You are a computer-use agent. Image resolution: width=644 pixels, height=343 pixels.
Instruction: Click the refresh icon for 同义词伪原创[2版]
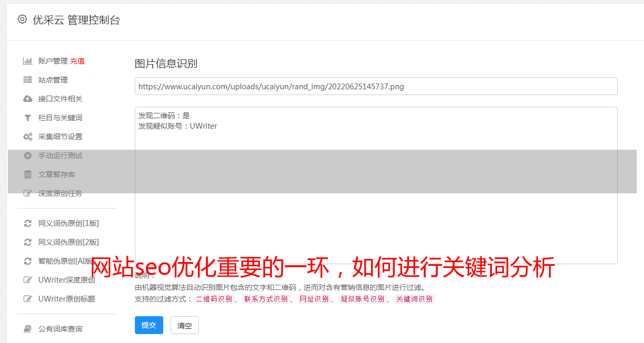pos(28,242)
